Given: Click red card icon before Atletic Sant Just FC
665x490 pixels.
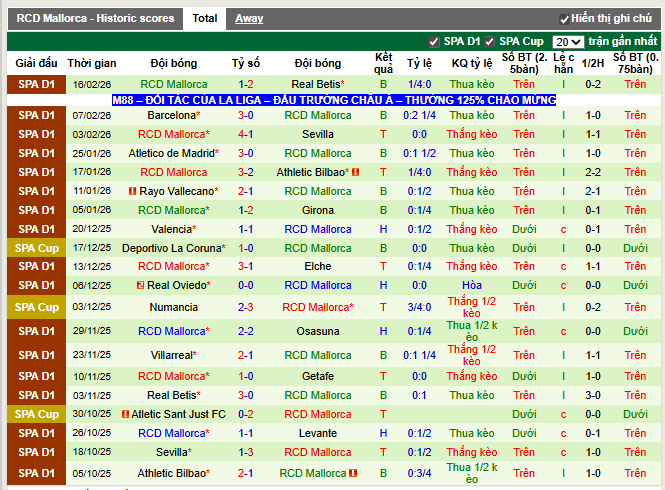Looking at the screenshot, I should [x=125, y=414].
